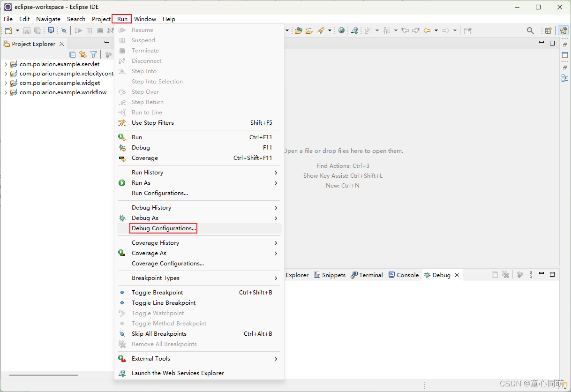Image resolution: width=571 pixels, height=392 pixels.
Task: Open Back history dropdown arrow
Action: [x=436, y=30]
